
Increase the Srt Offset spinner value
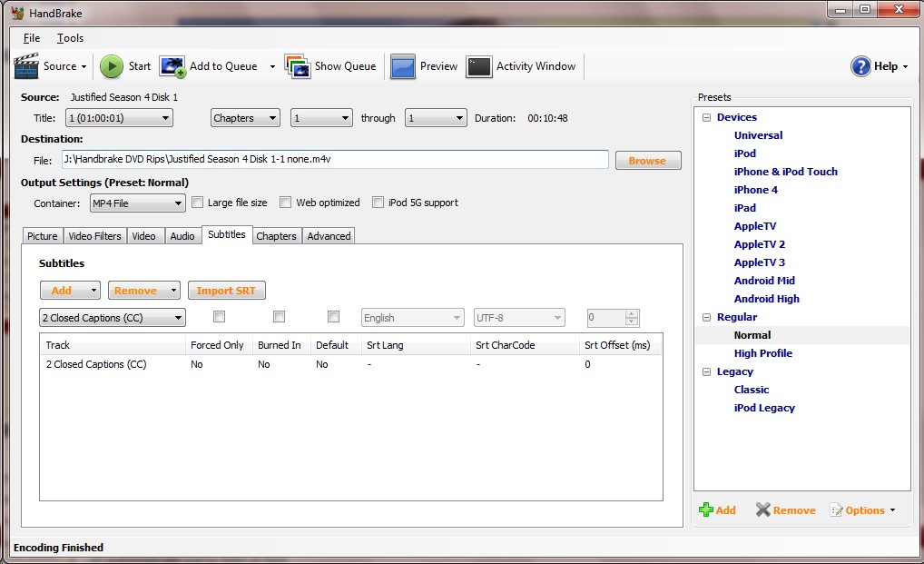pos(632,313)
